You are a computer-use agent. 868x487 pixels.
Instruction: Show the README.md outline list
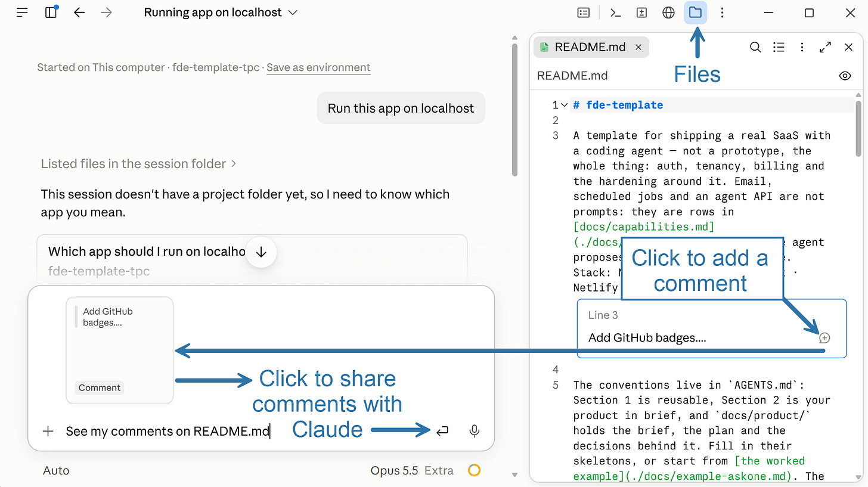click(x=779, y=47)
